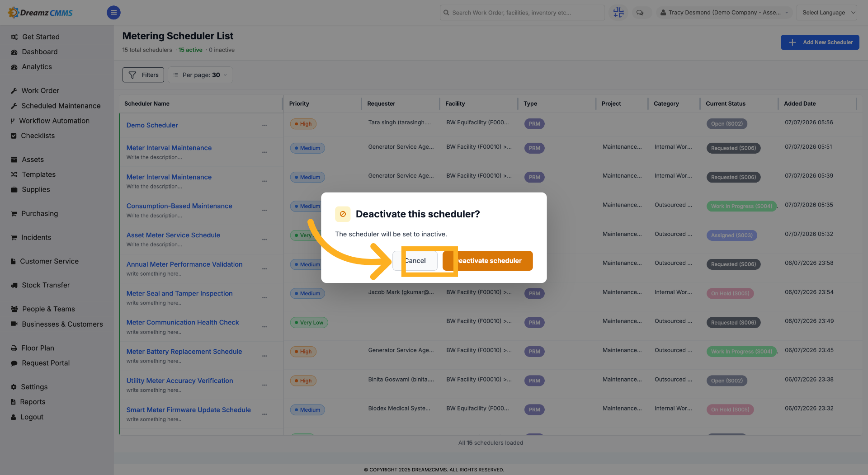The height and width of the screenshot is (475, 868).
Task: Expand the Per page 30 dropdown
Action: tap(200, 75)
